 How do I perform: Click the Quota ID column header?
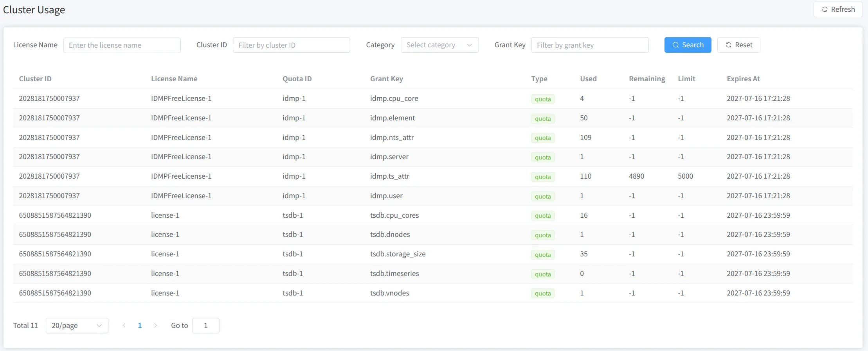pos(297,79)
